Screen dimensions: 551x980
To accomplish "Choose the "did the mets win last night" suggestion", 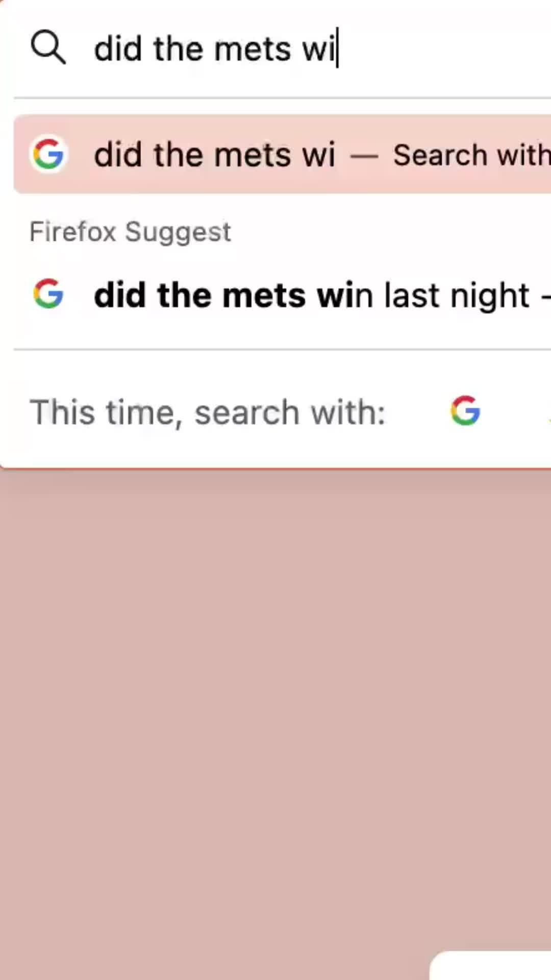I will pyautogui.click(x=311, y=295).
